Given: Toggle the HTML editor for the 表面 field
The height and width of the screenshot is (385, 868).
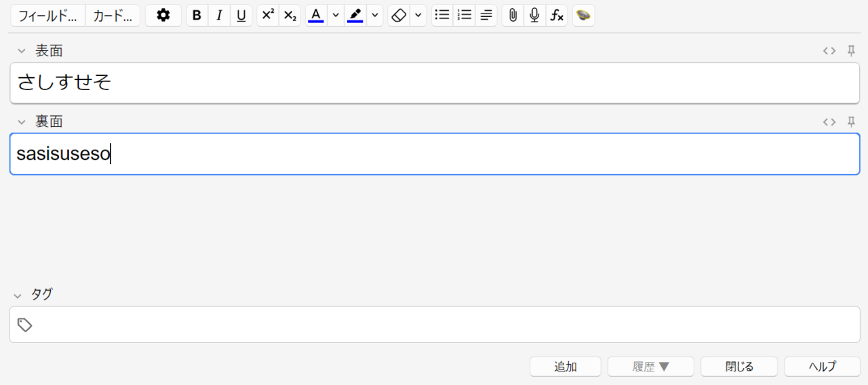Looking at the screenshot, I should [829, 51].
